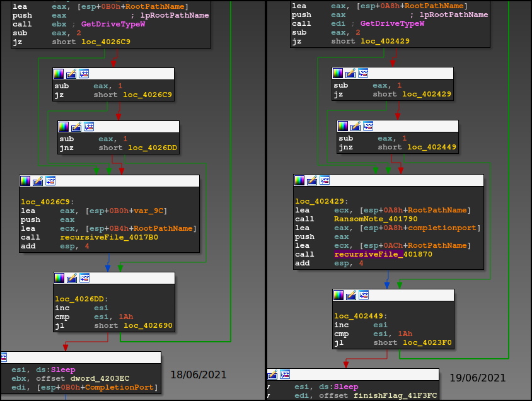Select the highlighted recursiveFile_401870 call
The image size is (532, 401).
(367, 254)
